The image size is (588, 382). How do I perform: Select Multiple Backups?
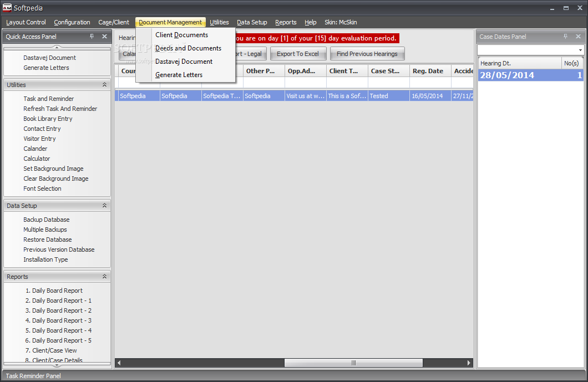(x=45, y=230)
